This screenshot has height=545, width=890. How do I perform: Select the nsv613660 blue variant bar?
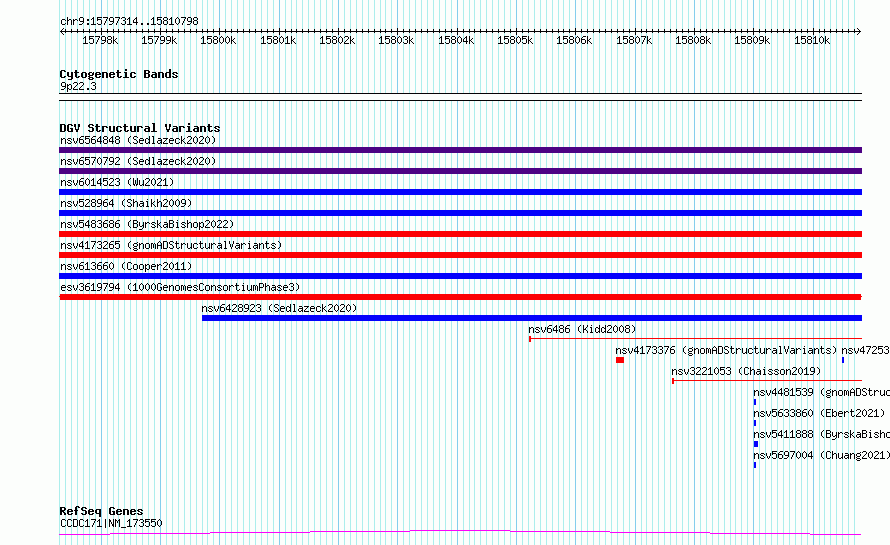(x=460, y=276)
